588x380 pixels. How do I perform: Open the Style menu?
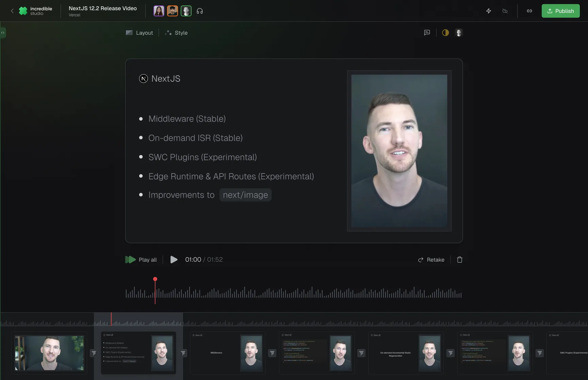176,33
